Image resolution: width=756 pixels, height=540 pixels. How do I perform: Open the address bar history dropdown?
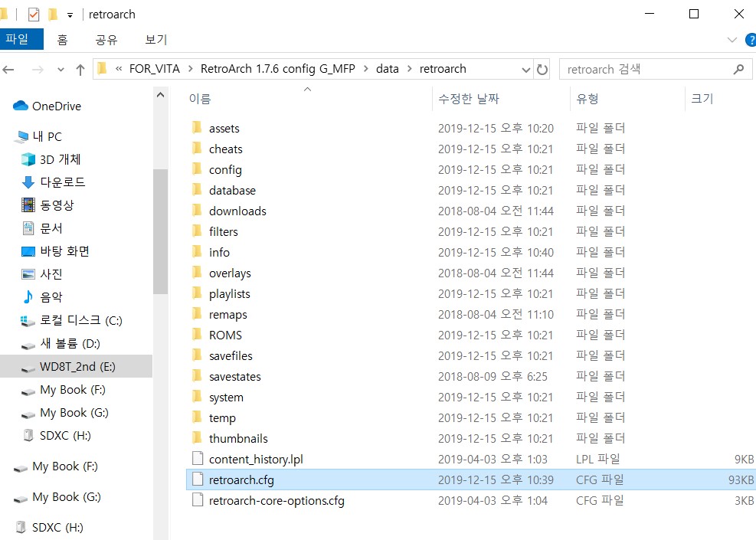pos(526,70)
